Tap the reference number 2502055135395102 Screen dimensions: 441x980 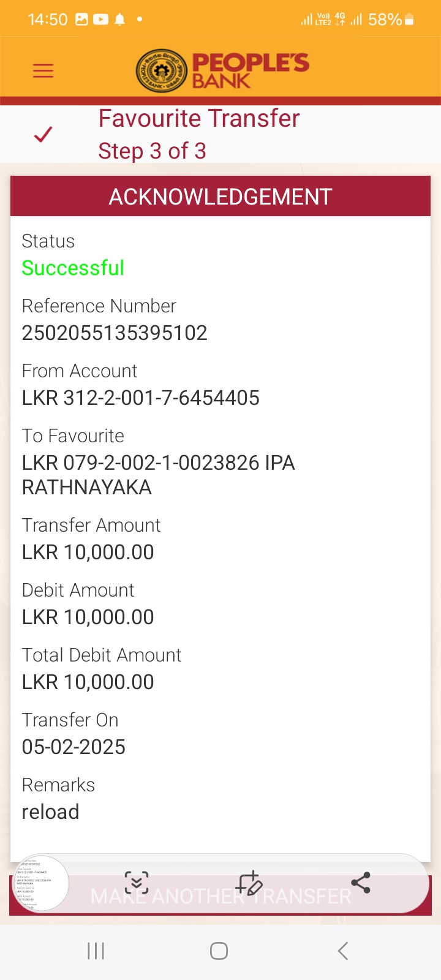115,333
